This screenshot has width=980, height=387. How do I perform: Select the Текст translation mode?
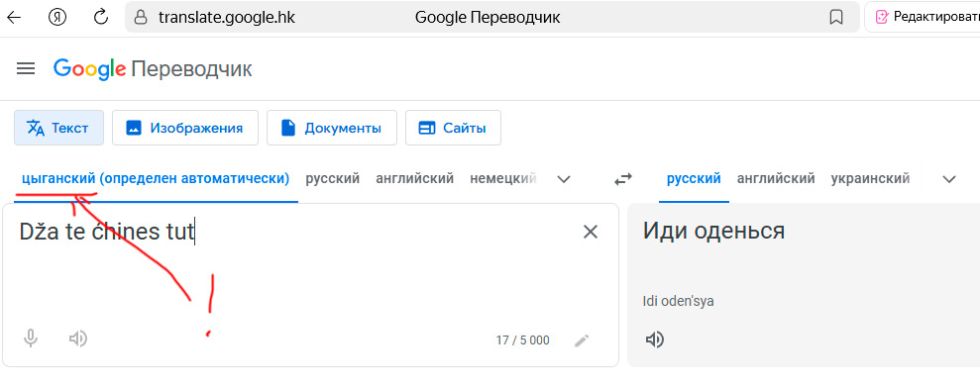59,128
